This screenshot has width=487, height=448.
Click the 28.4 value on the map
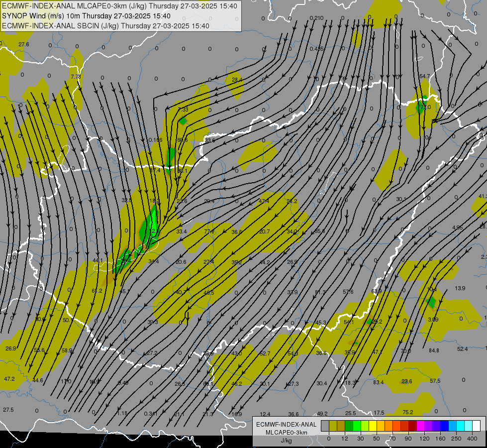click(237, 80)
